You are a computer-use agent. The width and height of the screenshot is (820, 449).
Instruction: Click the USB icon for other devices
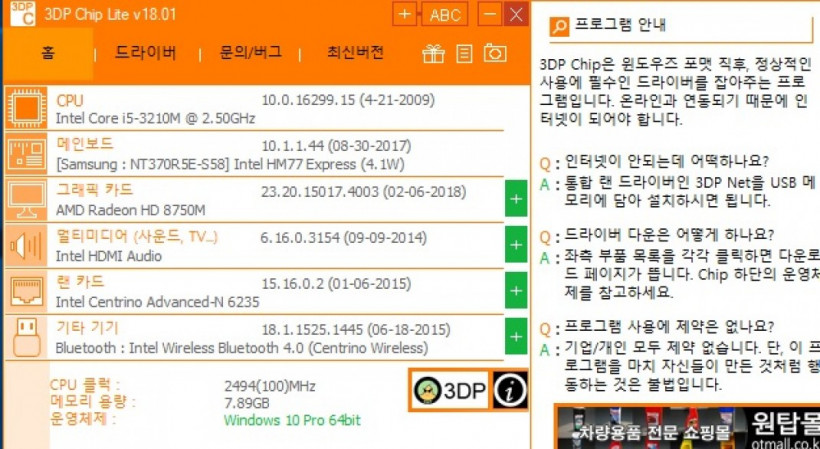pyautogui.click(x=26, y=338)
